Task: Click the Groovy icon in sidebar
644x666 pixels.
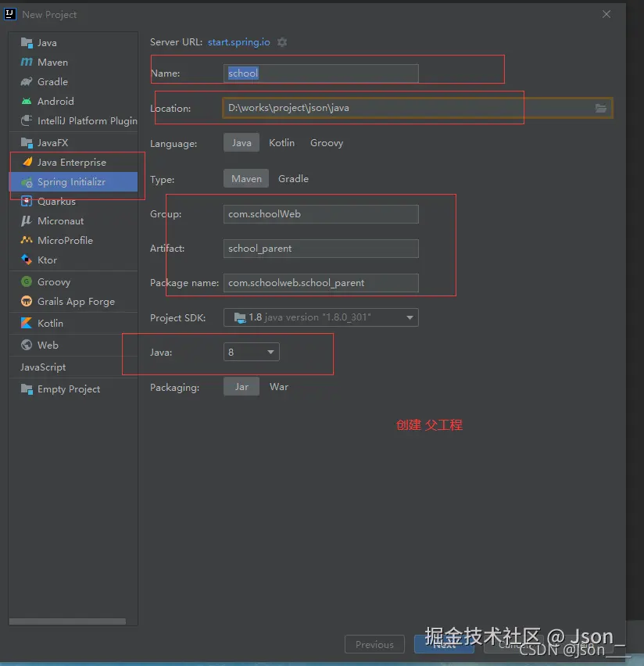Action: pos(27,281)
